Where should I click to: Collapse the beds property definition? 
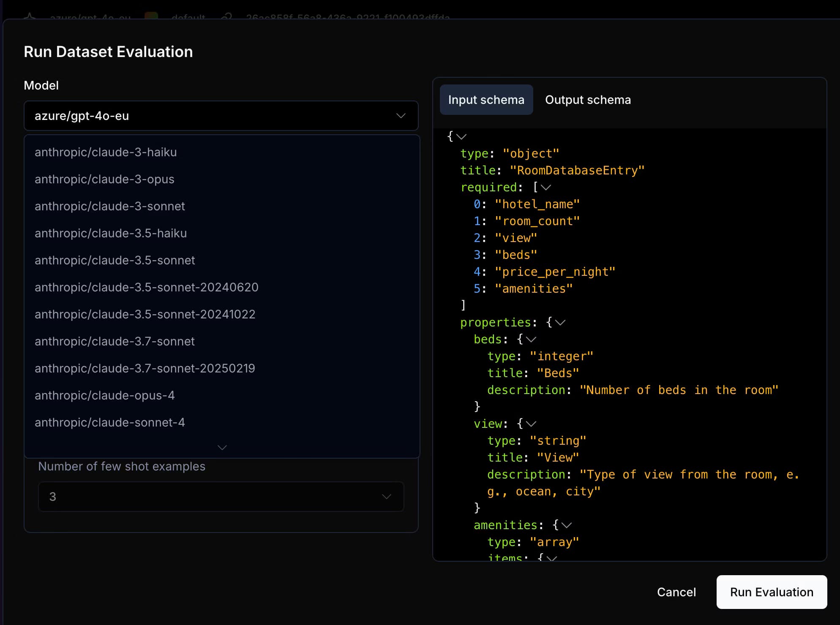[x=532, y=339]
